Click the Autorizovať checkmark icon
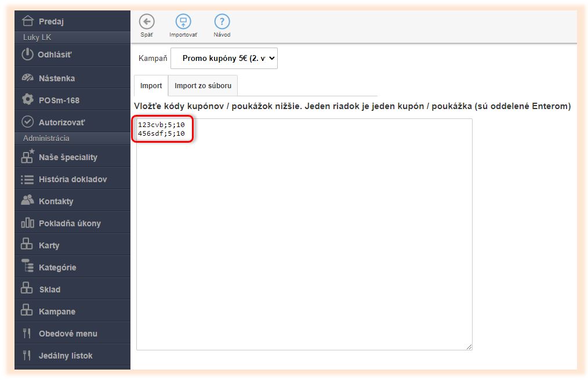 coord(27,122)
